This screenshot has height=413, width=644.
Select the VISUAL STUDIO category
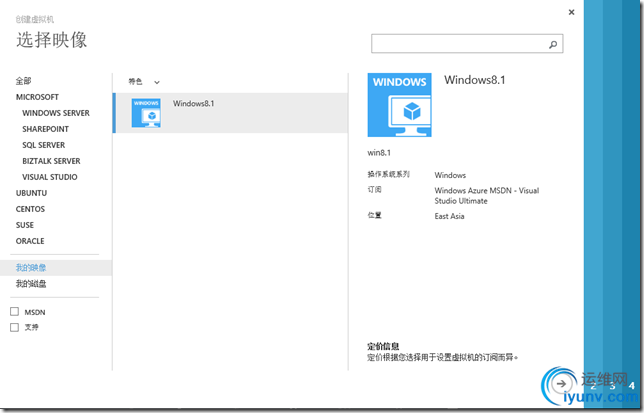click(50, 177)
